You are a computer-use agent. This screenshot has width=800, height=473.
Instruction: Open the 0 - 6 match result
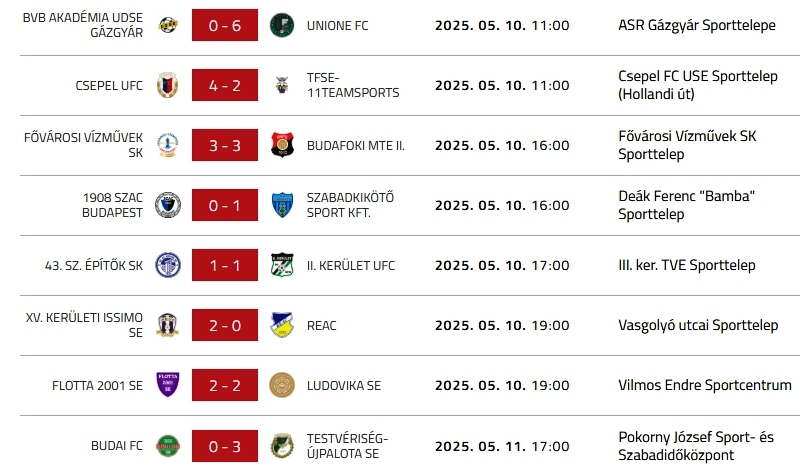225,26
